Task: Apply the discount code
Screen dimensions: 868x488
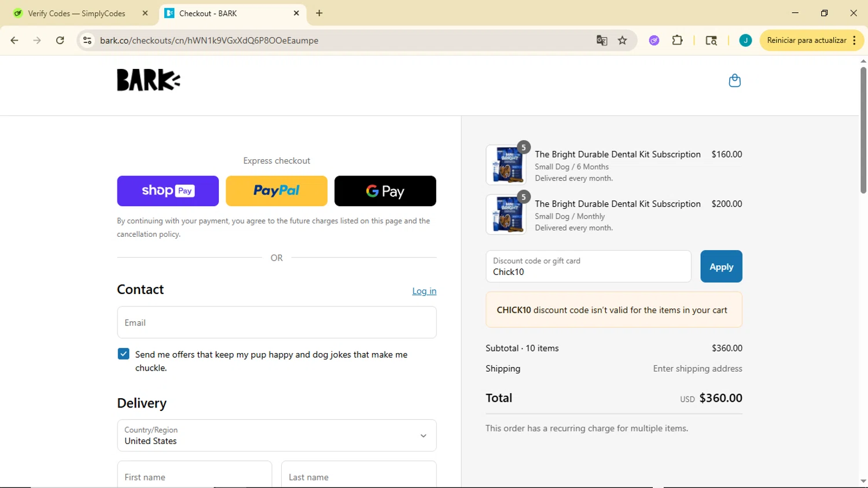Action: 721,266
